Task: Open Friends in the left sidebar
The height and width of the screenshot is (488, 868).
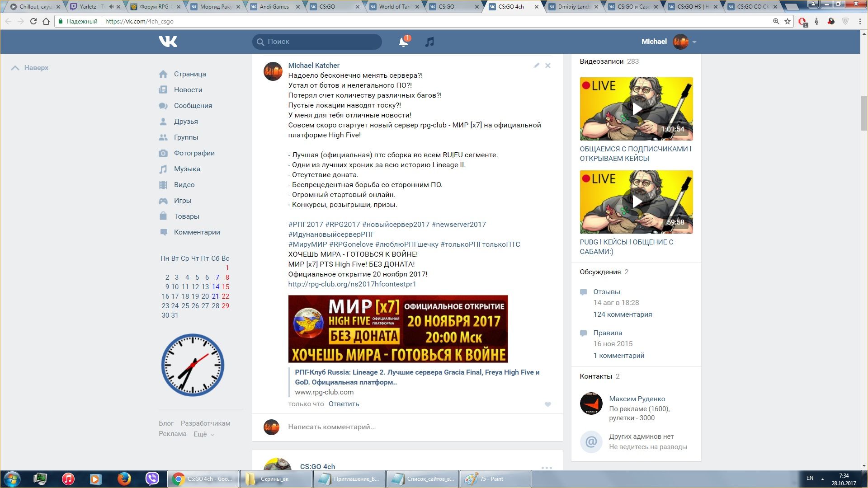Action: (185, 122)
